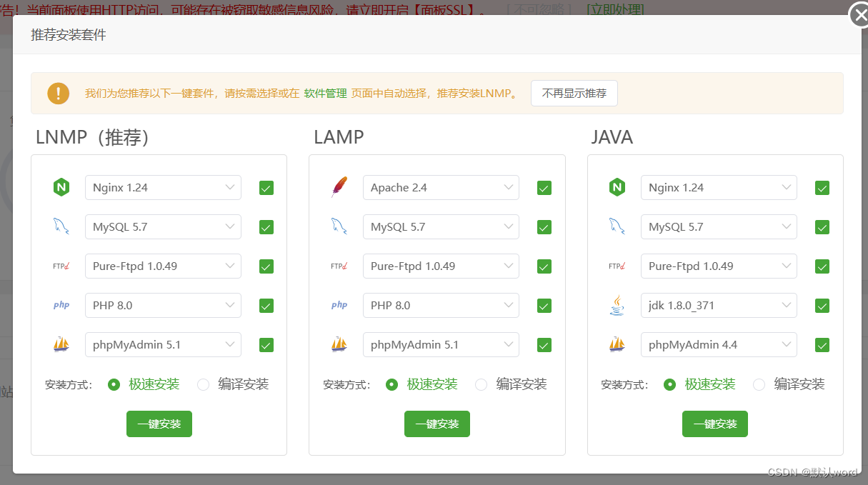This screenshot has width=868, height=485.
Task: Open the PHP 8.0 version dropdown in LAMP
Action: point(441,305)
